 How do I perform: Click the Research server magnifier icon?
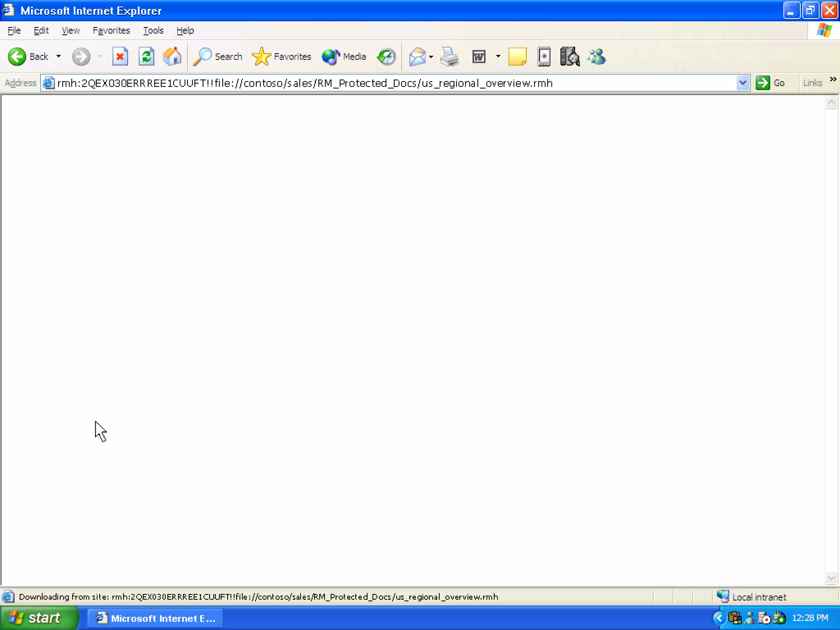[x=570, y=57]
